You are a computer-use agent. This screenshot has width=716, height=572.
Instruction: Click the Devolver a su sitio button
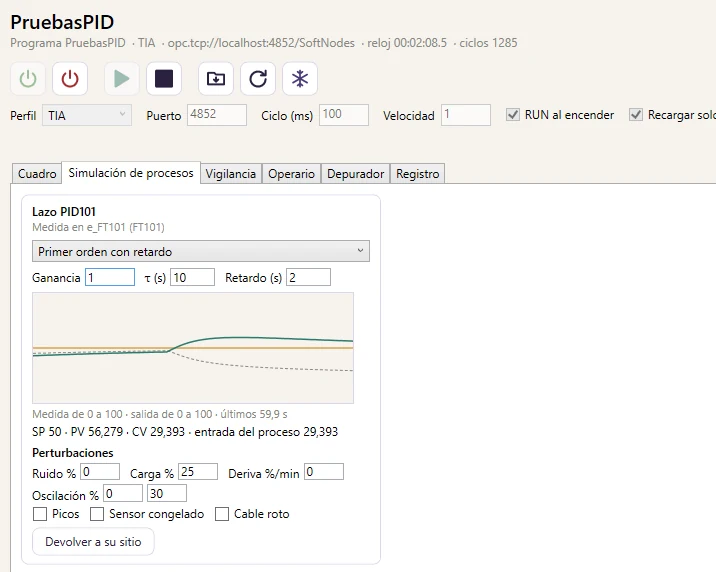coord(93,542)
